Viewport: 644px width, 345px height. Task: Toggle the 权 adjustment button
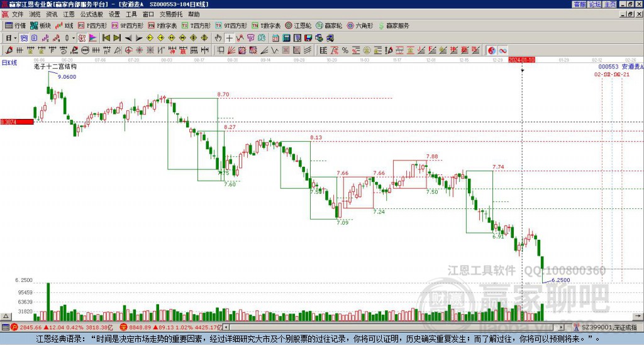[82, 38]
